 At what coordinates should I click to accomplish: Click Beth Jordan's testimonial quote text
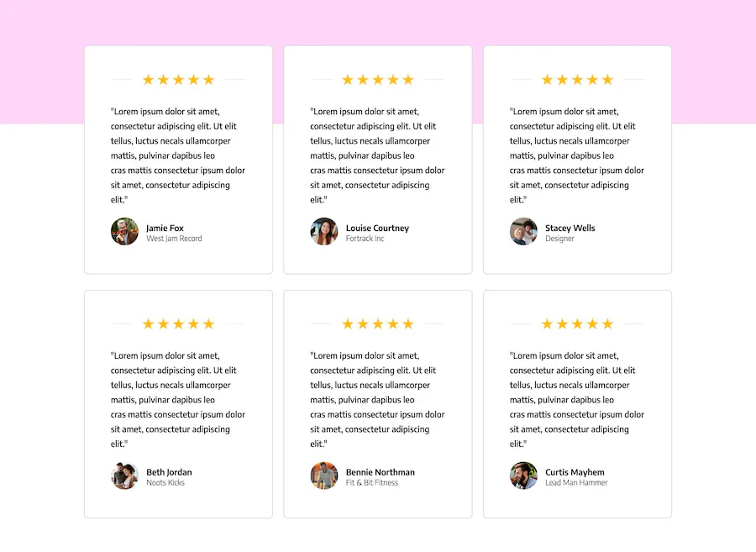point(178,400)
